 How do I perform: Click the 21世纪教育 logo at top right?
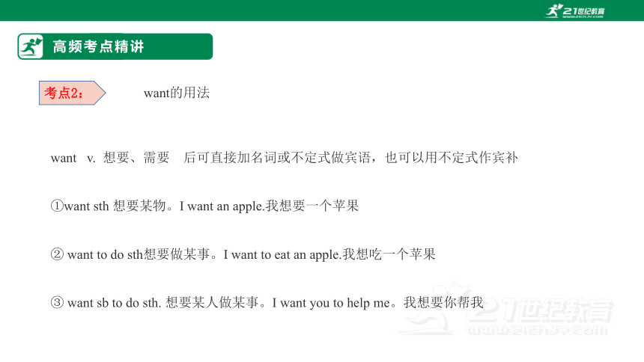pos(575,10)
